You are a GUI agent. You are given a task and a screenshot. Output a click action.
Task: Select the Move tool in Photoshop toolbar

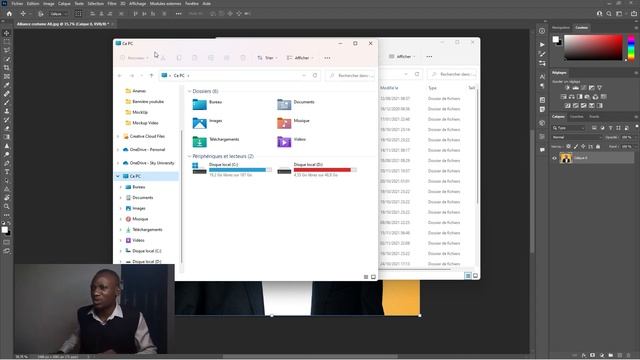7,33
